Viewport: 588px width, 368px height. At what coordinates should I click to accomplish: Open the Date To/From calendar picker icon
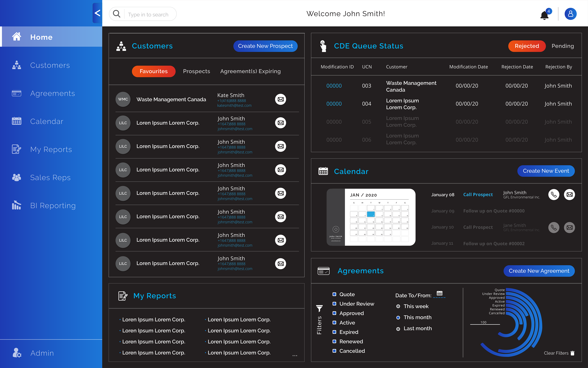pos(439,293)
